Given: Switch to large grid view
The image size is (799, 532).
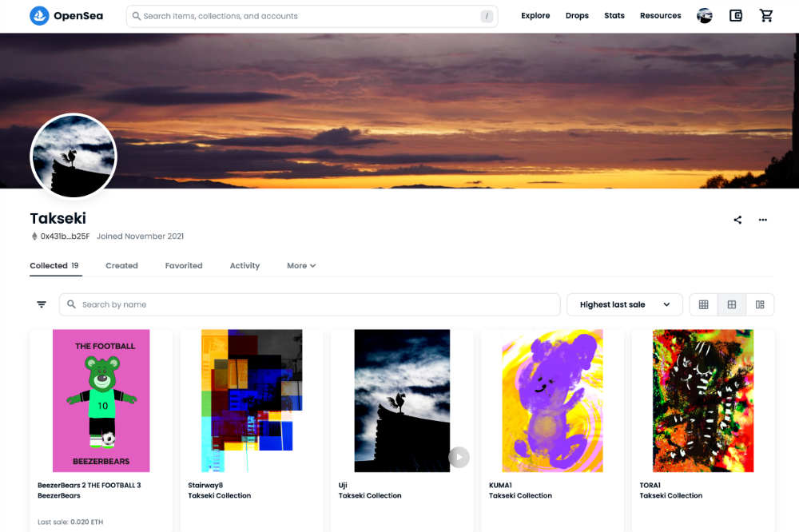Looking at the screenshot, I should click(732, 304).
